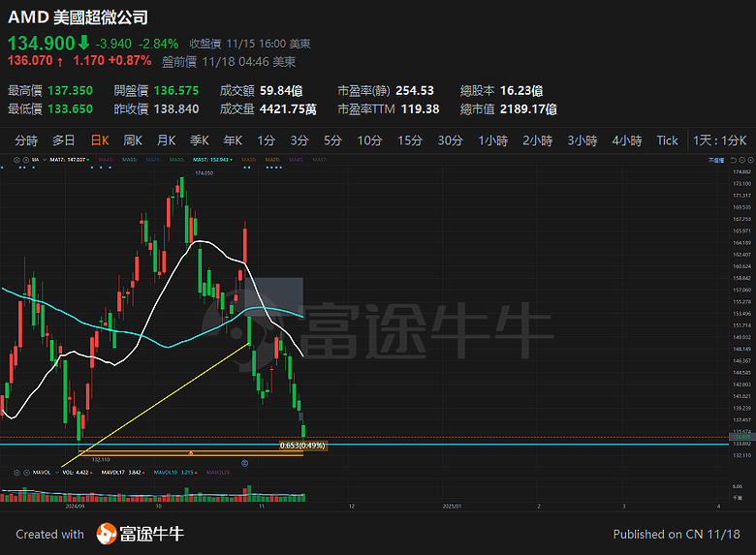Image resolution: width=756 pixels, height=555 pixels.
Task: Click the pre-market price 136.070
Action: tap(30, 61)
